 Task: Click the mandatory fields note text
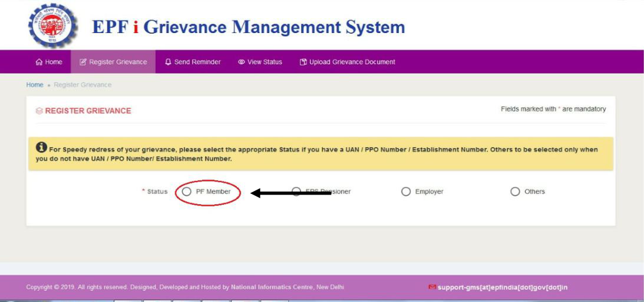click(x=553, y=109)
